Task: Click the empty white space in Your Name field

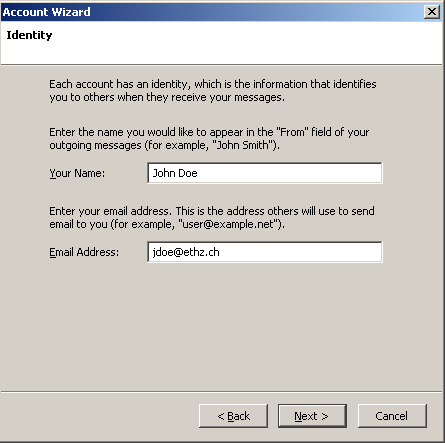Action: point(290,173)
